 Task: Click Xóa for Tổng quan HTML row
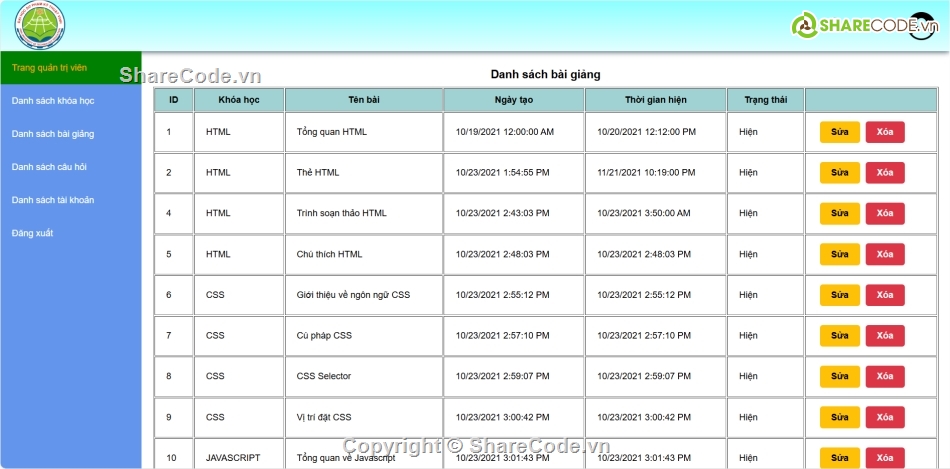pos(885,132)
